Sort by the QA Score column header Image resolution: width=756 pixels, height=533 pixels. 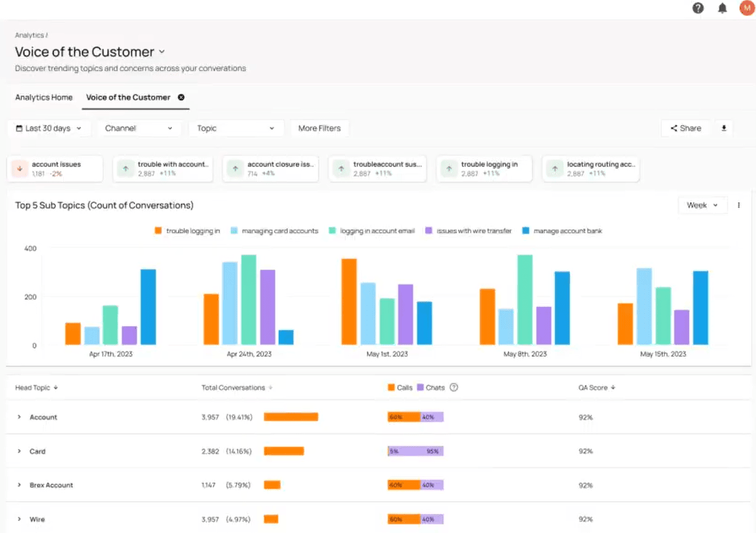point(596,387)
